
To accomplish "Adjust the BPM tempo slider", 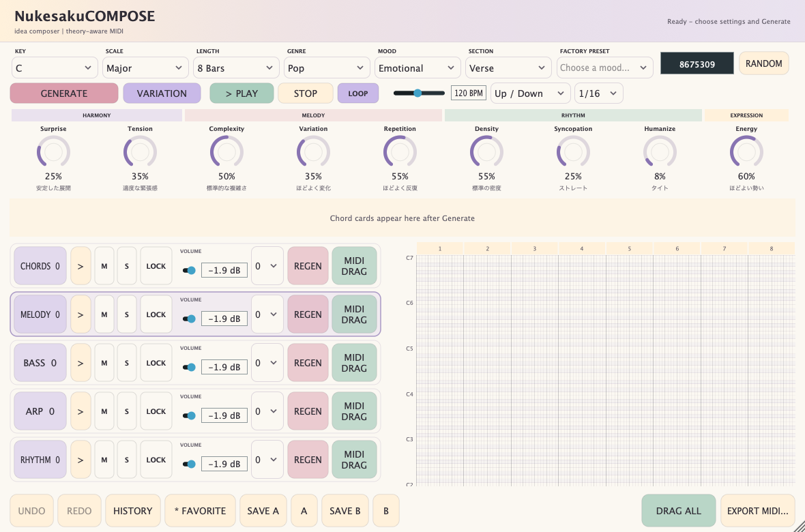I will [x=419, y=93].
